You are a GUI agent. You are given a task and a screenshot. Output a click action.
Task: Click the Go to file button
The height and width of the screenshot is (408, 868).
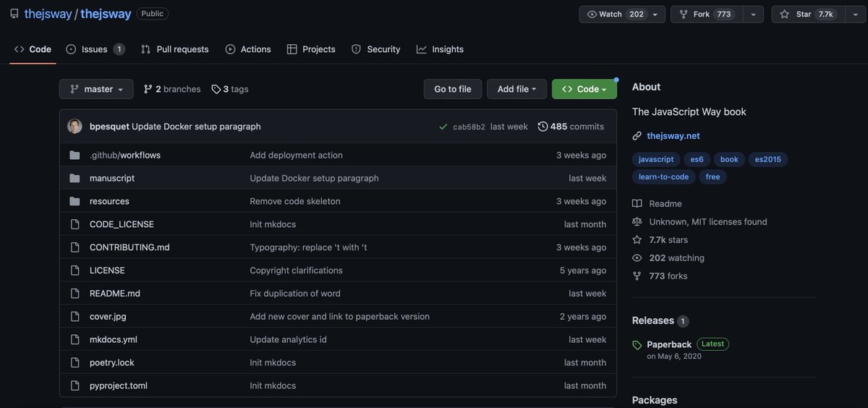point(453,89)
